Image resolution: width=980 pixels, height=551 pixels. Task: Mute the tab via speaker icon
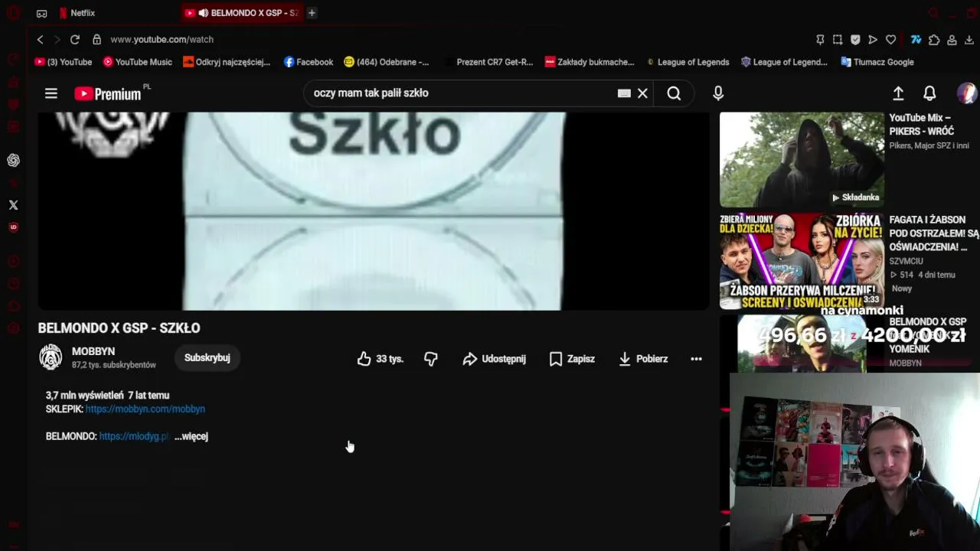[x=203, y=13]
